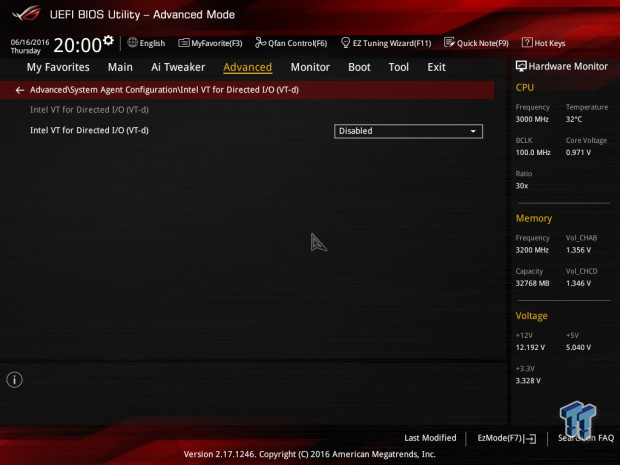620x465 pixels.
Task: Click Core Voltage value 0.971 V
Action: click(x=578, y=152)
